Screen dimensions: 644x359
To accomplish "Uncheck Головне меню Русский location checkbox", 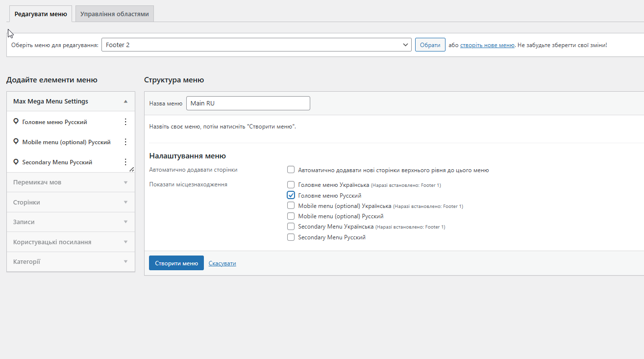I will 291,195.
